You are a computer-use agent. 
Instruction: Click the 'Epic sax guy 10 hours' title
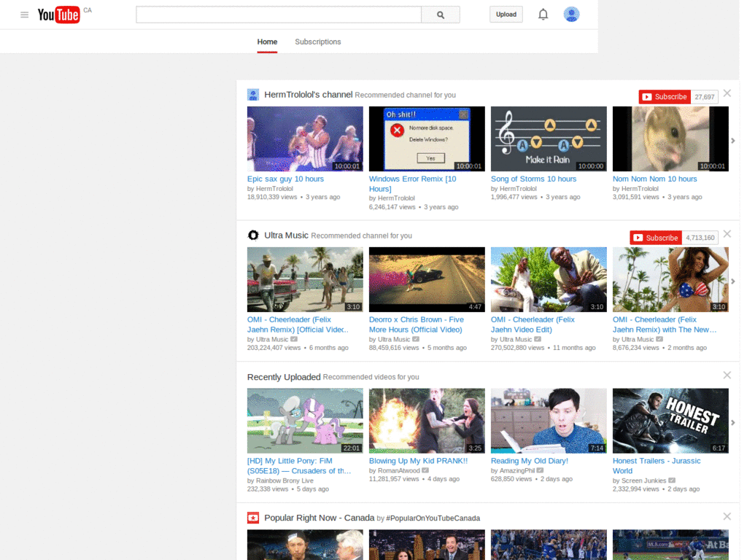point(285,179)
